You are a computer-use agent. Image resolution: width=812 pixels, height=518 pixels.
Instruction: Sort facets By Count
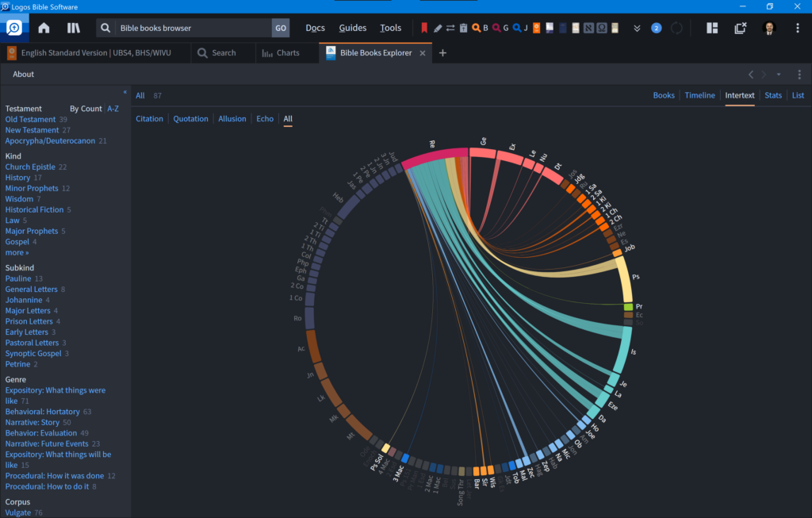tap(86, 109)
